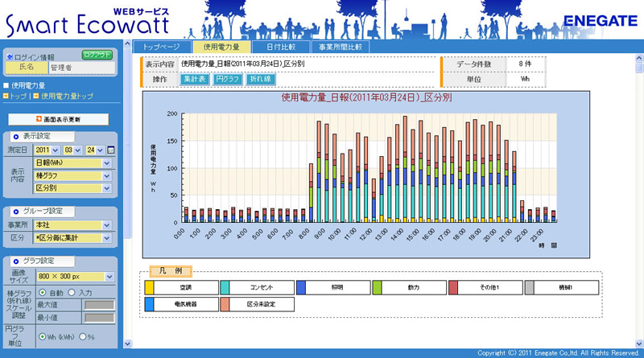Viewport: 644px width, 358px height.
Task: Click sidebar scrollbar down arrow
Action: 127,344
